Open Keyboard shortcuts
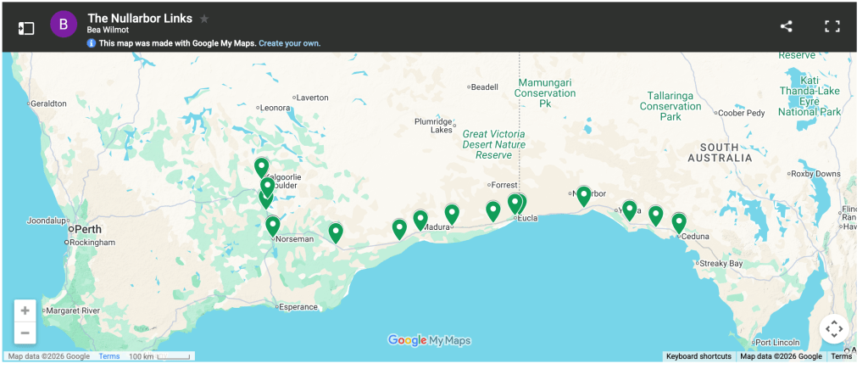 coord(698,356)
